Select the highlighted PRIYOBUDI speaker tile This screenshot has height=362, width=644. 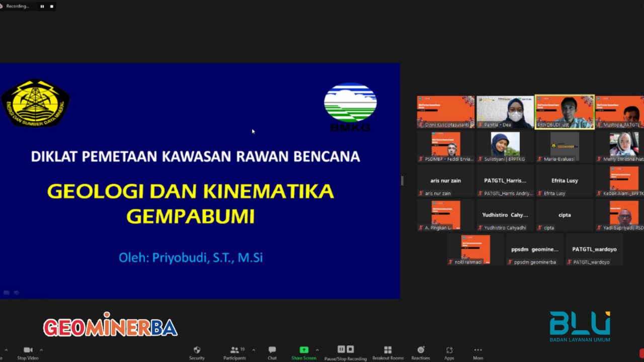pyautogui.click(x=565, y=112)
